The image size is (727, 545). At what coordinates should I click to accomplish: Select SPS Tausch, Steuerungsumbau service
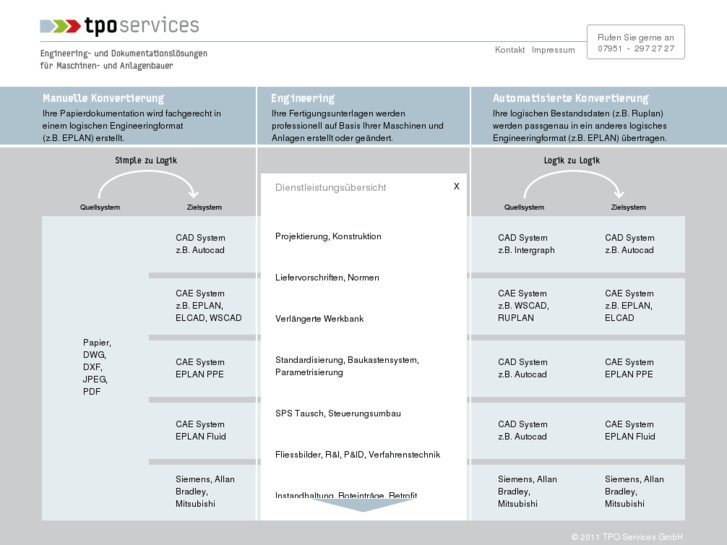[x=338, y=413]
